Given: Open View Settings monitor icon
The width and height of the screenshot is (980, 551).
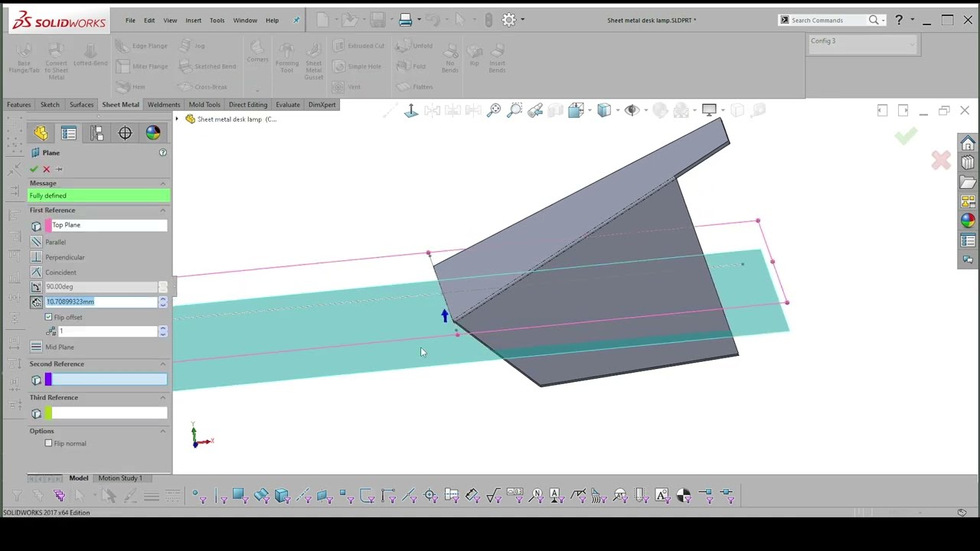Looking at the screenshot, I should point(709,111).
